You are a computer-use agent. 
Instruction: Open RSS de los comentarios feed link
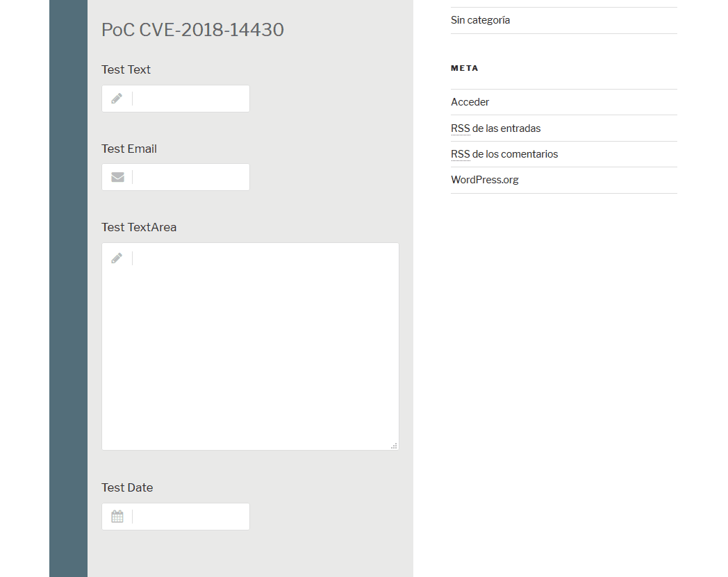click(504, 154)
